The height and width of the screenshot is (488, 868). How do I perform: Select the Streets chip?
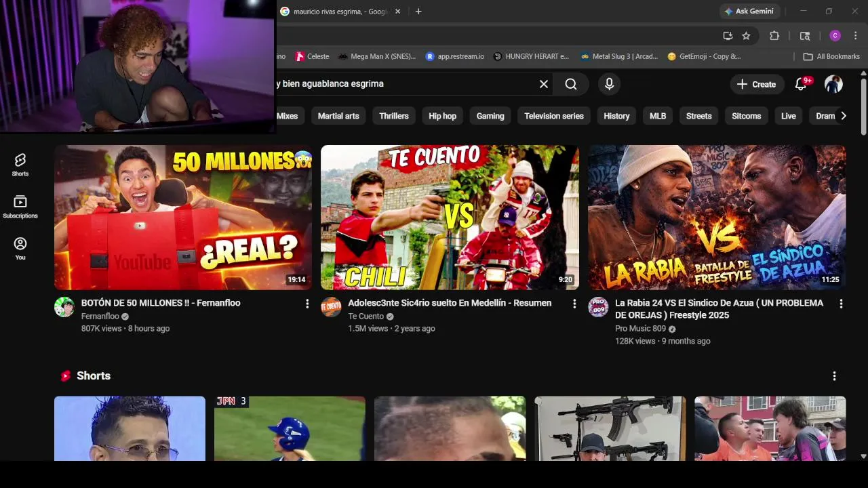pos(698,116)
